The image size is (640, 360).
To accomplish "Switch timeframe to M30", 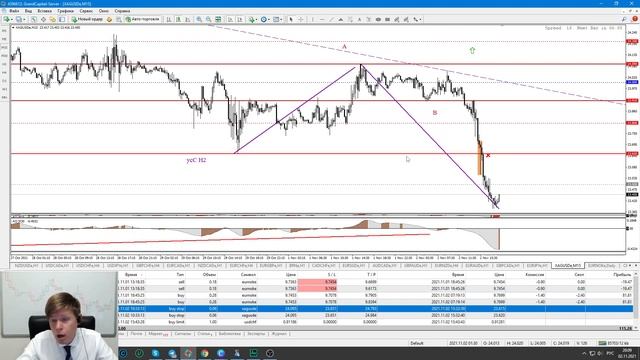I will [4, 56].
